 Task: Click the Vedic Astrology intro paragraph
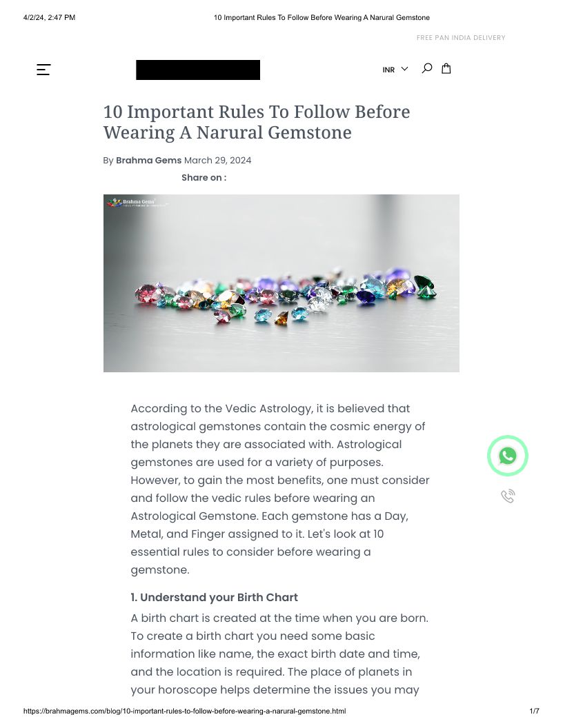[279, 489]
